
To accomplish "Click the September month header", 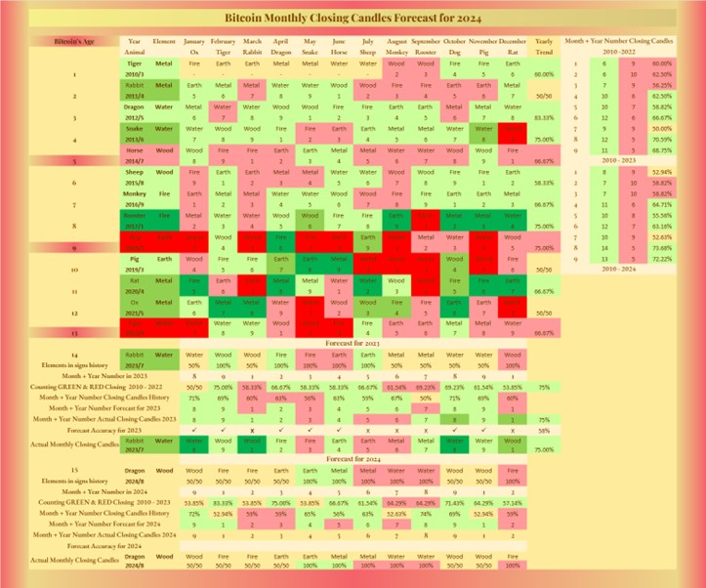I will pos(426,41).
